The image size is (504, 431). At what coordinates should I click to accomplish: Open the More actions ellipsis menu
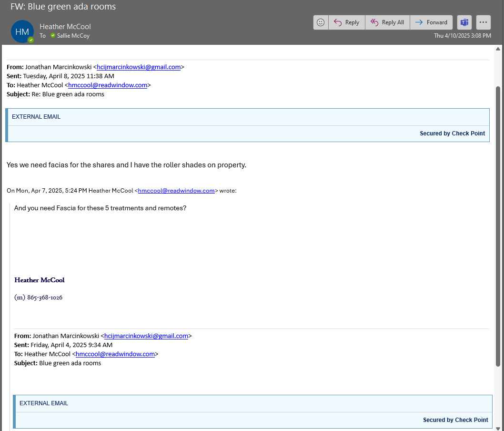484,22
